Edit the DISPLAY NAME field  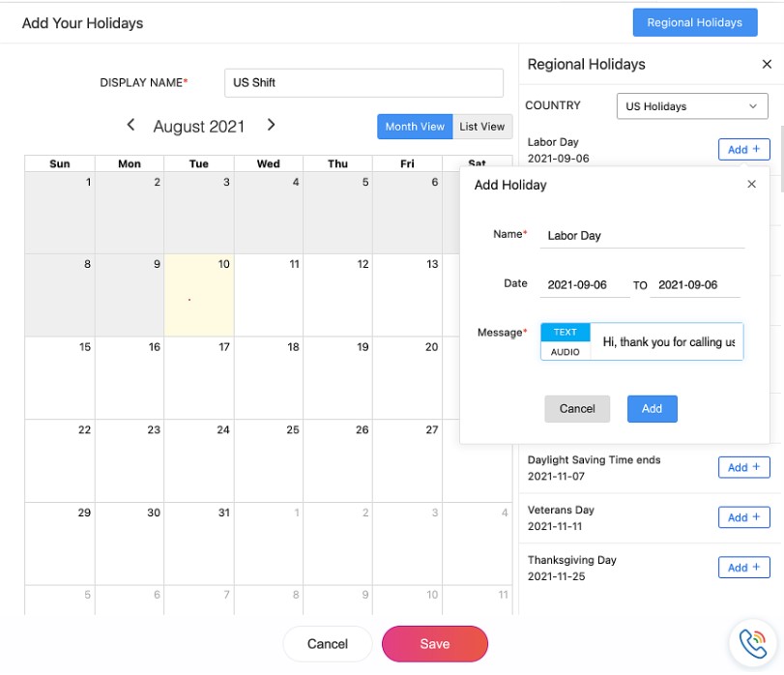click(x=363, y=82)
